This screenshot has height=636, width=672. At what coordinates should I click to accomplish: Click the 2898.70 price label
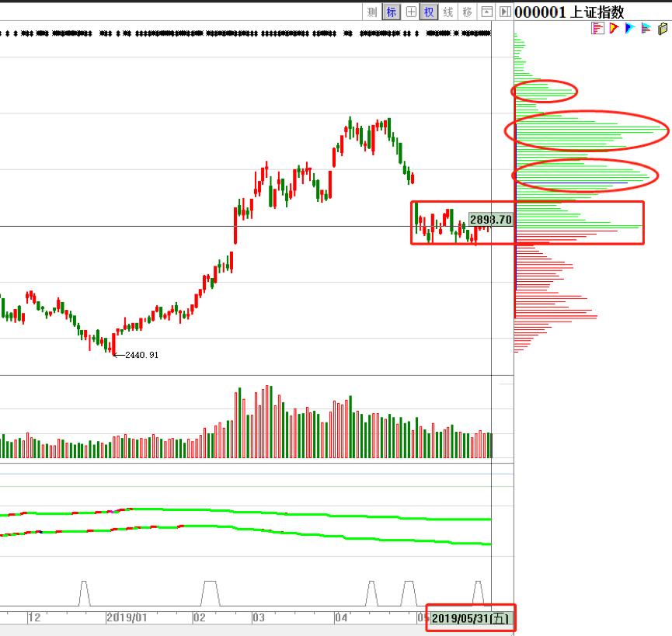click(x=491, y=220)
